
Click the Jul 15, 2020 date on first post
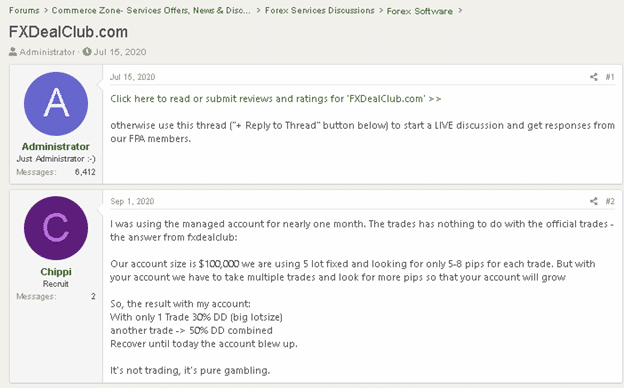[x=133, y=77]
